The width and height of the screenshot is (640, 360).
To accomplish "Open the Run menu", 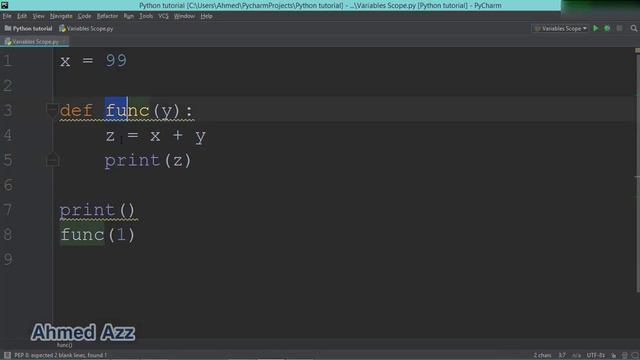I will (x=129, y=16).
